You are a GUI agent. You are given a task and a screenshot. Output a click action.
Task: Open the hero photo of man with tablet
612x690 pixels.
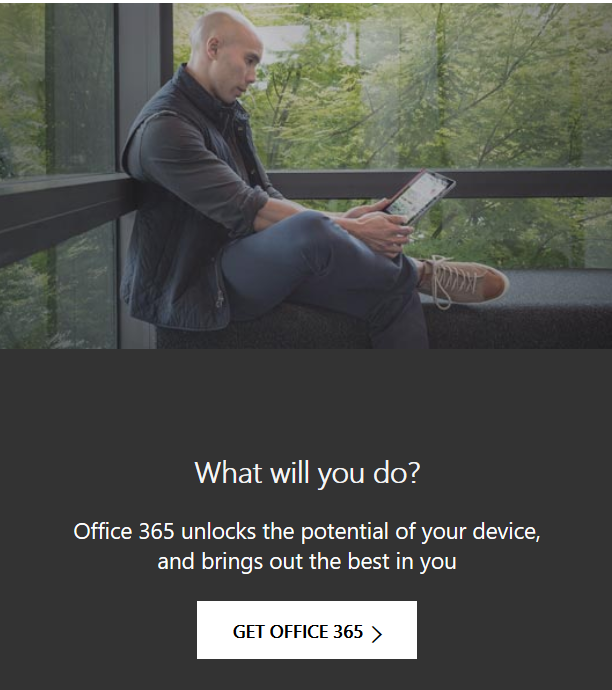click(306, 176)
